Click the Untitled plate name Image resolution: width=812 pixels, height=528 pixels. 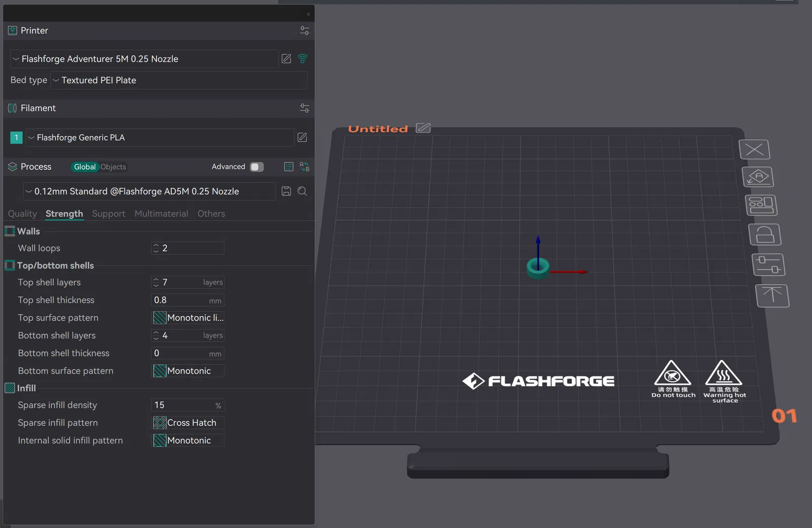coord(378,129)
